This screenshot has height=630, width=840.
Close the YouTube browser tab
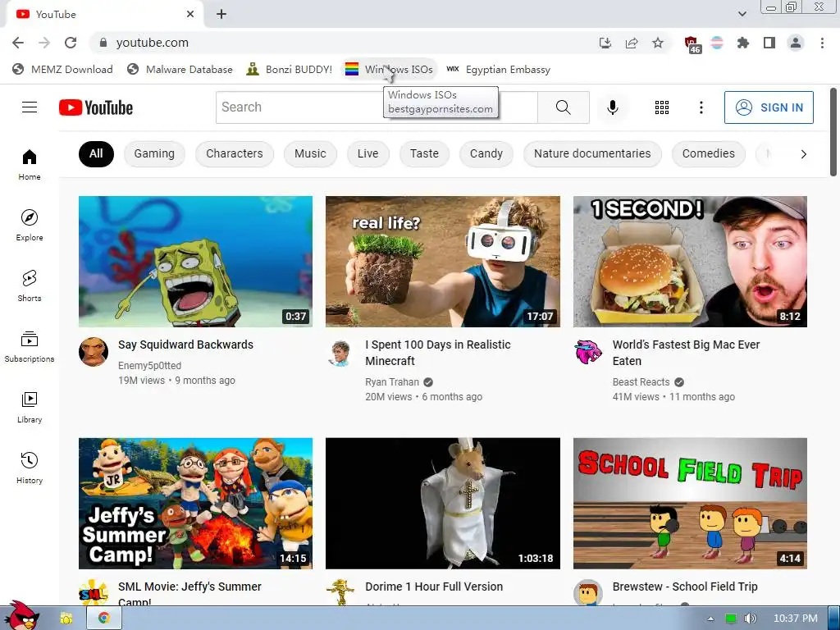[190, 15]
